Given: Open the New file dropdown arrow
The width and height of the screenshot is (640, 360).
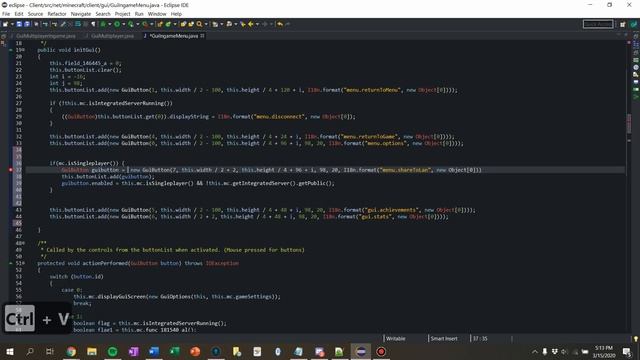Looking at the screenshot, I should (x=12, y=24).
